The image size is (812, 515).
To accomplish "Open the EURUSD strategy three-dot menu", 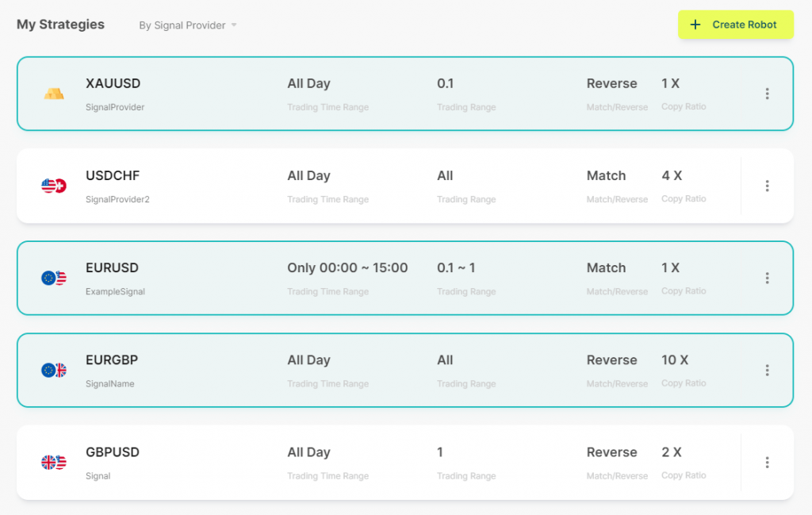I will point(767,279).
